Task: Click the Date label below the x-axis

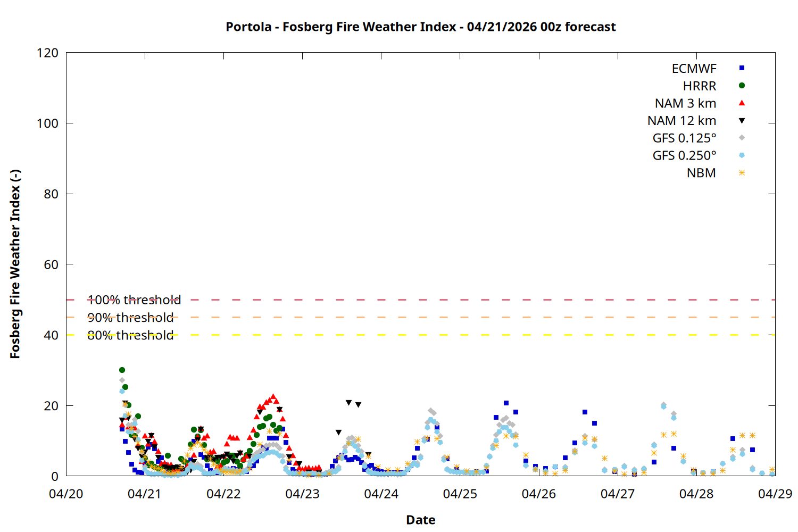Action: tap(420, 520)
